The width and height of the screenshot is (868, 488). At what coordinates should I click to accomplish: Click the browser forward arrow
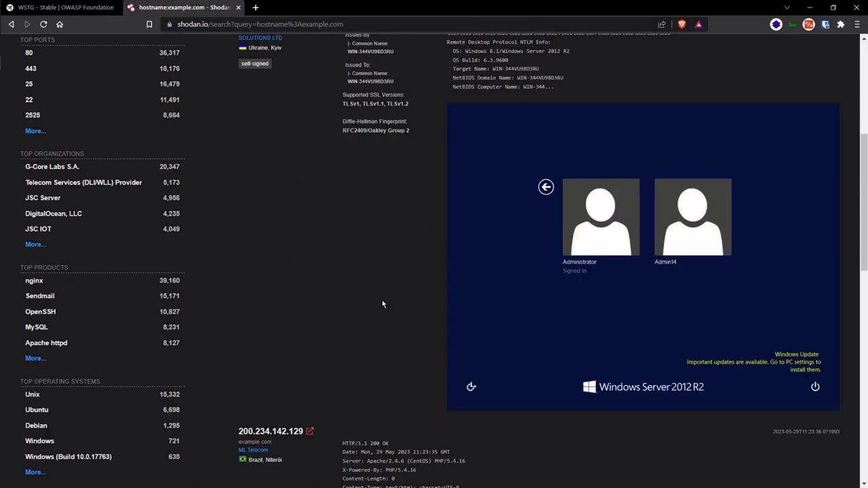[27, 24]
